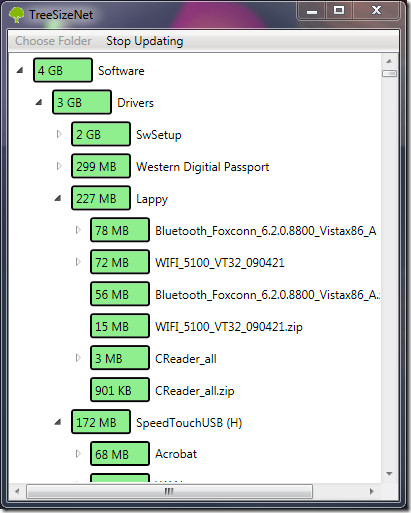Screen dimensions: 411x513
Task: Collapse the SpeedTouchUSB (H) node
Action: [58, 422]
